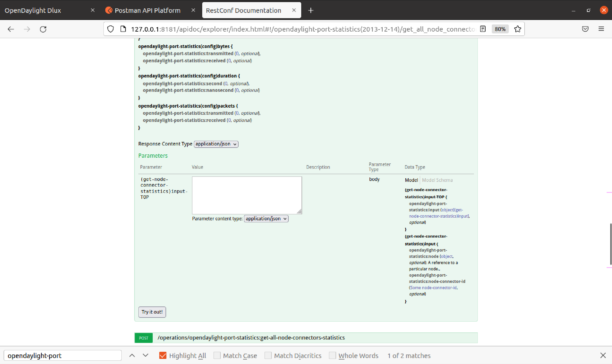Reload the current page
This screenshot has height=364, width=612.
pyautogui.click(x=43, y=29)
